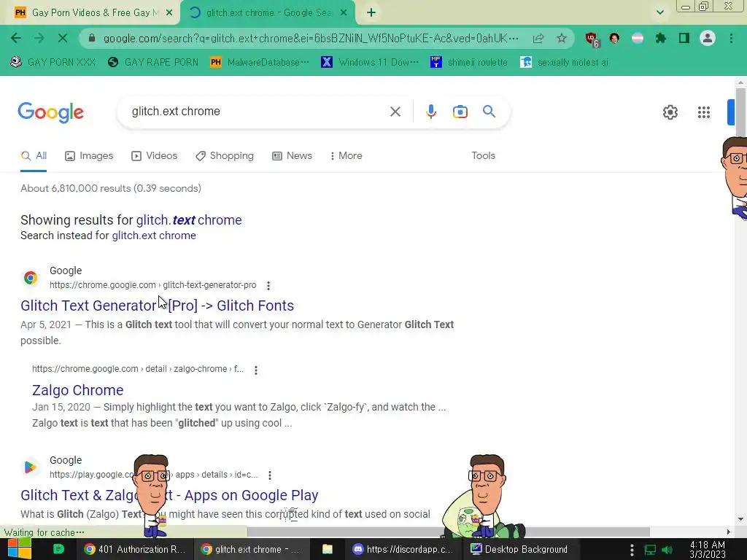This screenshot has height=560, width=747.
Task: Open the Chrome profile avatar button
Action: point(708,38)
